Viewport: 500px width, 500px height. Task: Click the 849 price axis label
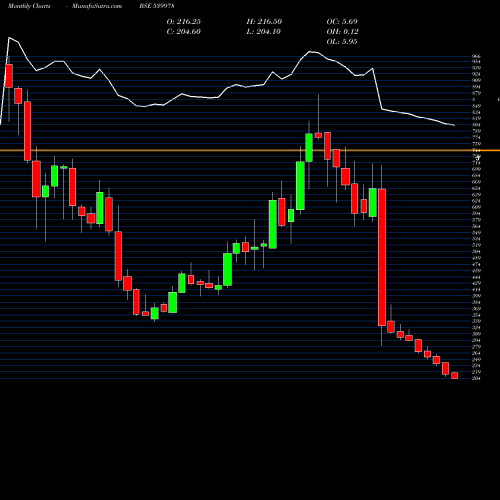(476, 106)
